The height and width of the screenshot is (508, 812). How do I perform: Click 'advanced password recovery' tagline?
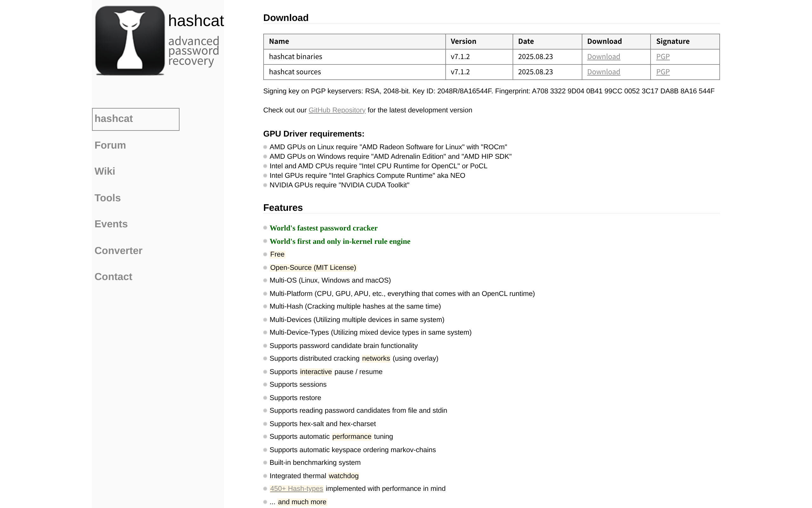(193, 51)
